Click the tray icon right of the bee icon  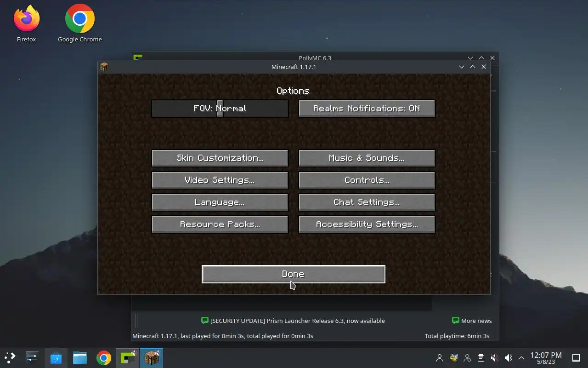coord(467,358)
